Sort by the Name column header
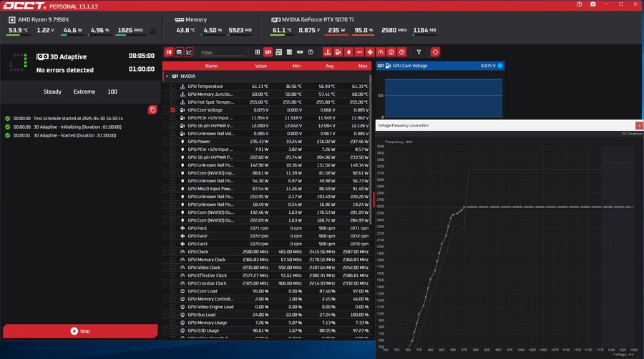 pos(211,66)
